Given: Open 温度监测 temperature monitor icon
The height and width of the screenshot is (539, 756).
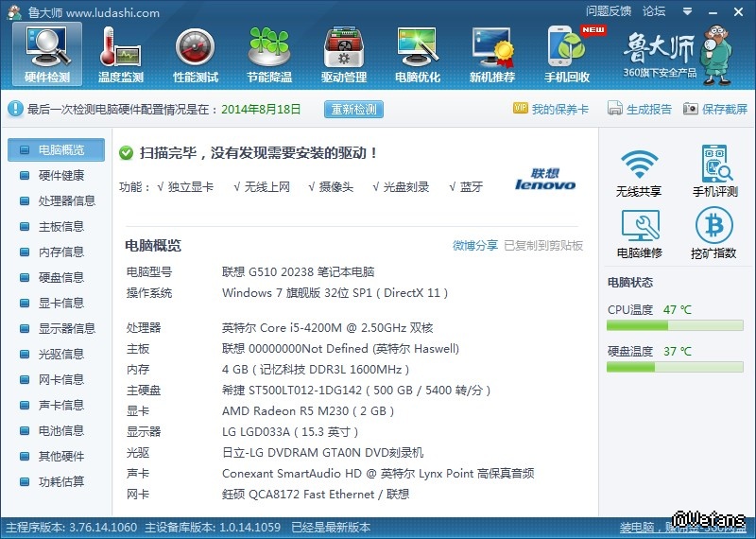Looking at the screenshot, I should (121, 54).
